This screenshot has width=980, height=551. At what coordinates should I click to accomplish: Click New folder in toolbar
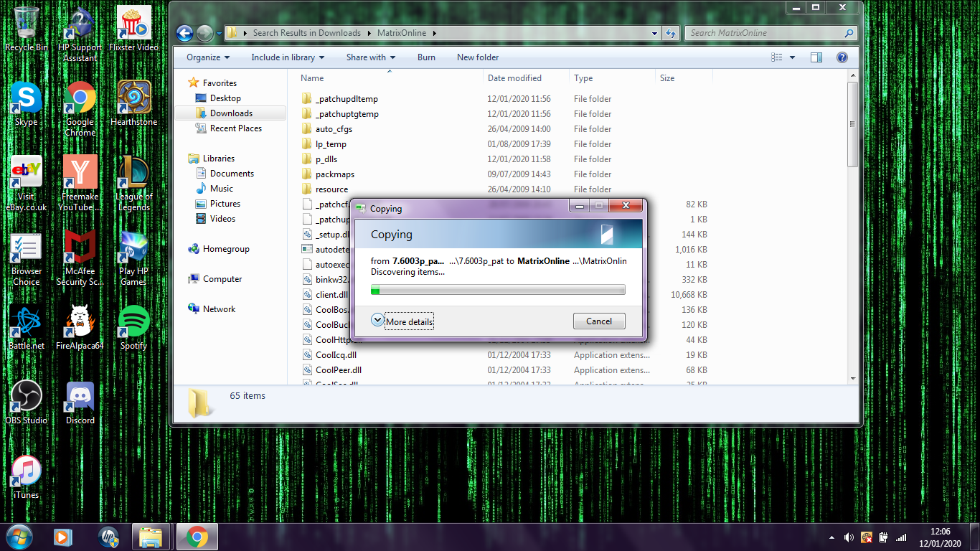478,57
